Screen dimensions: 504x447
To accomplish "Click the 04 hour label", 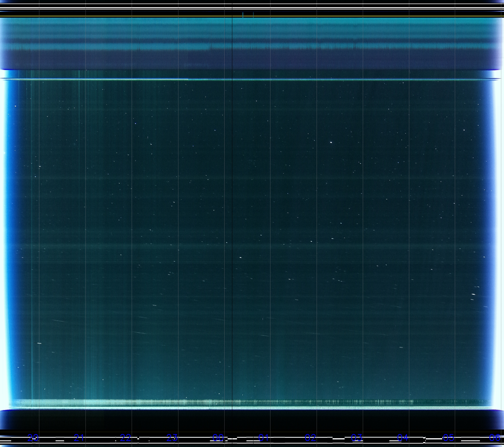I will 403,438.
